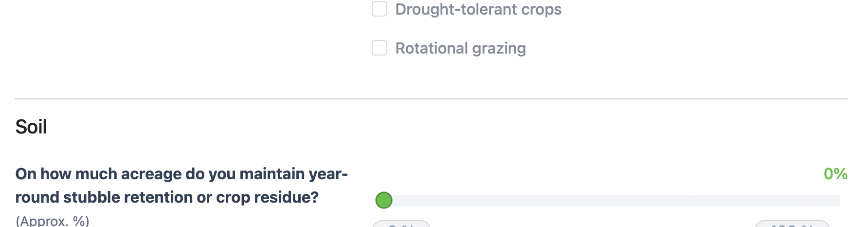Click the green stubble retention slider handle
This screenshot has height=227, width=868.
384,200
